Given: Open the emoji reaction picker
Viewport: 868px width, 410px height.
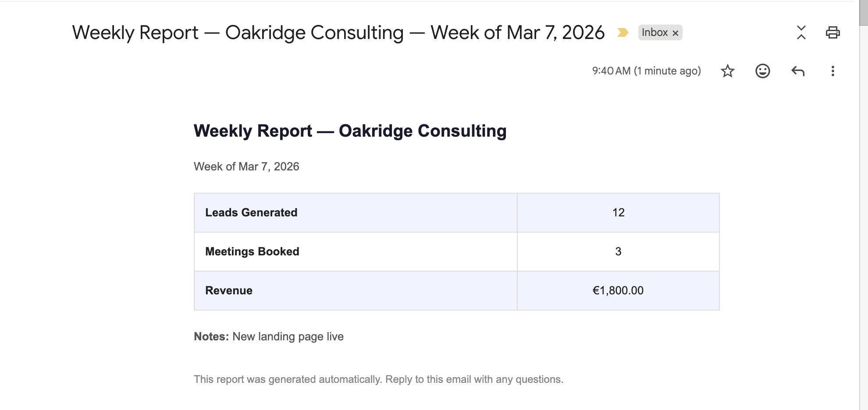Looking at the screenshot, I should pos(763,71).
